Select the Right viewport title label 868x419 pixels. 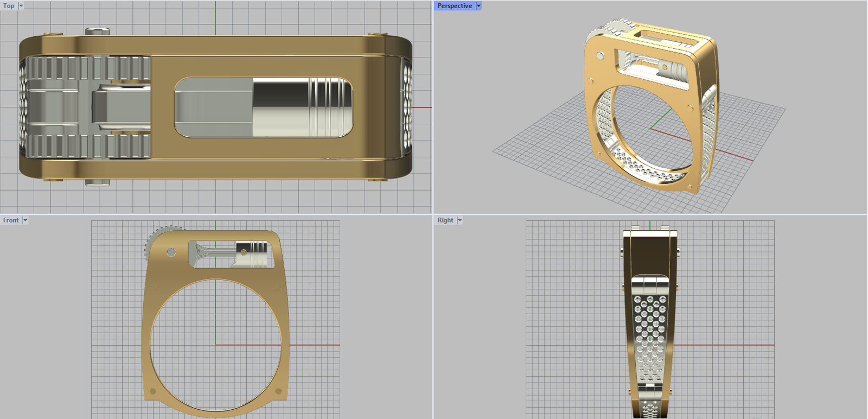[x=445, y=220]
